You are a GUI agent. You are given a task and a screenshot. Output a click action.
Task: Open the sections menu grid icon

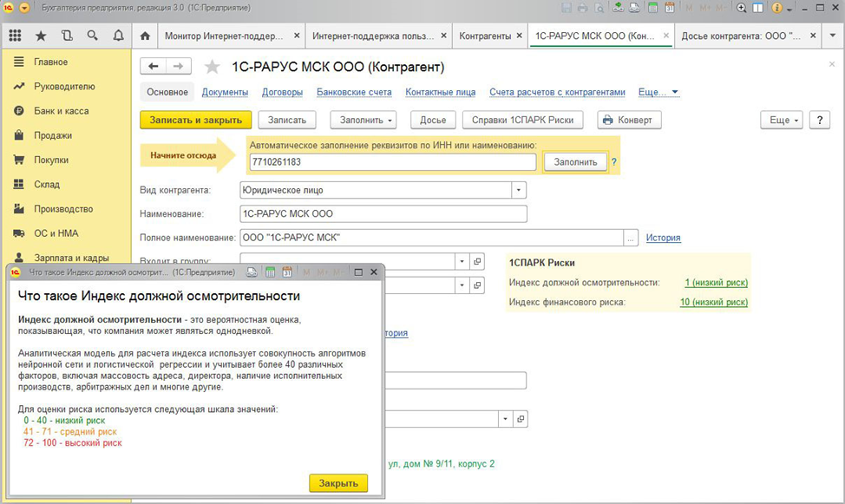[15, 36]
